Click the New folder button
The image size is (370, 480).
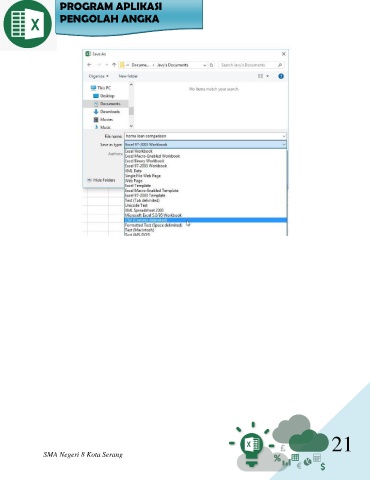(x=128, y=76)
